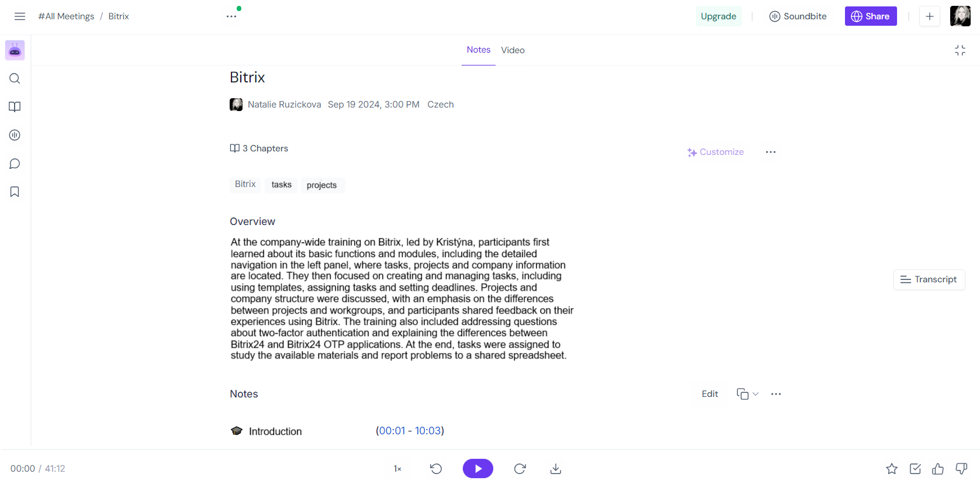Open the user profile avatar menu
Screen dimensions: 980x491
(x=960, y=16)
